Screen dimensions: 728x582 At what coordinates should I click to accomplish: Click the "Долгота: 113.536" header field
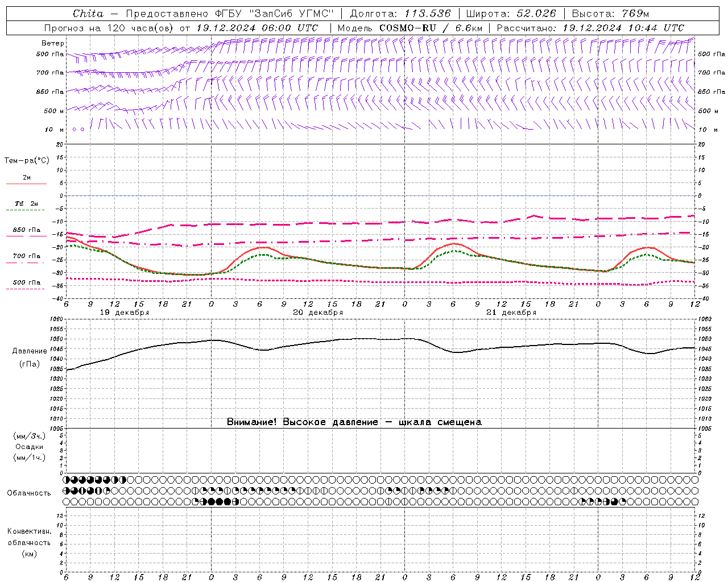pyautogui.click(x=400, y=13)
